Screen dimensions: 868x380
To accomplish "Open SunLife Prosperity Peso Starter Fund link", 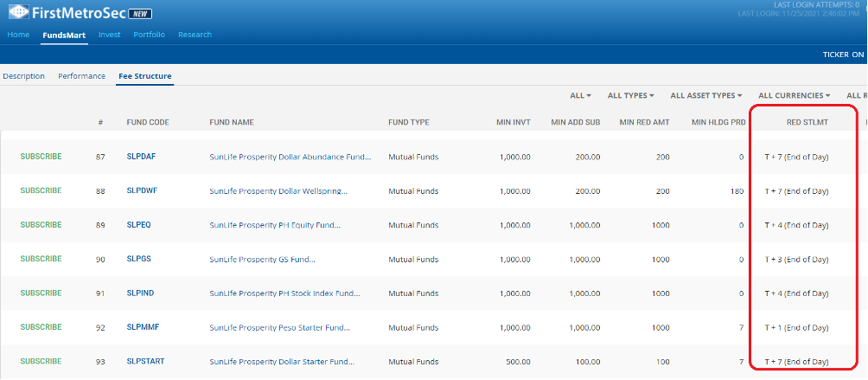I will 279,328.
